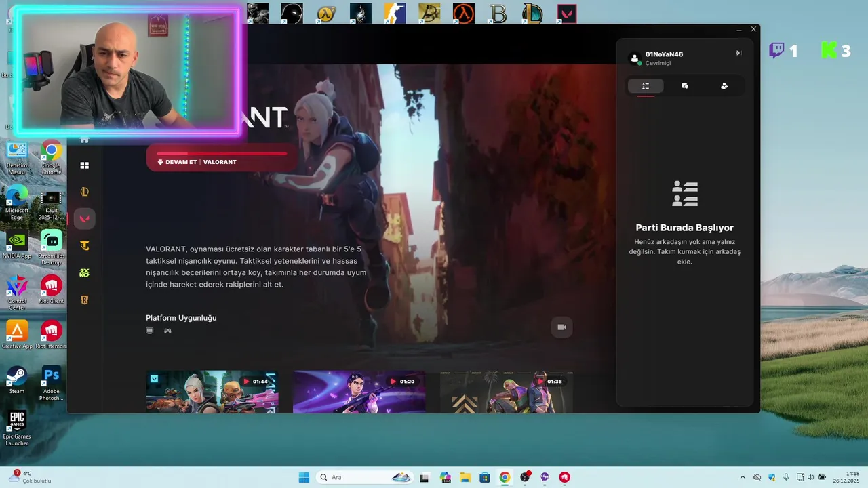Launch Streamlabs Desktop shortcut
The image size is (868, 488).
pos(51,247)
